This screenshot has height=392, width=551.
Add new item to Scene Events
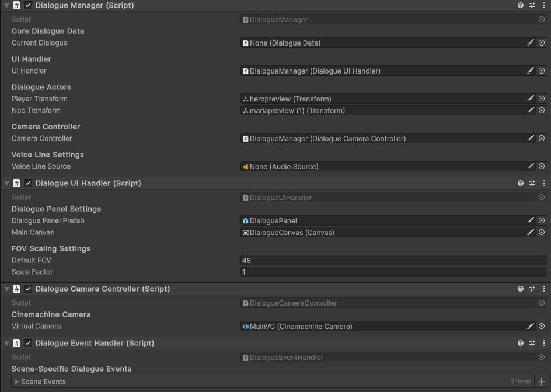542,381
